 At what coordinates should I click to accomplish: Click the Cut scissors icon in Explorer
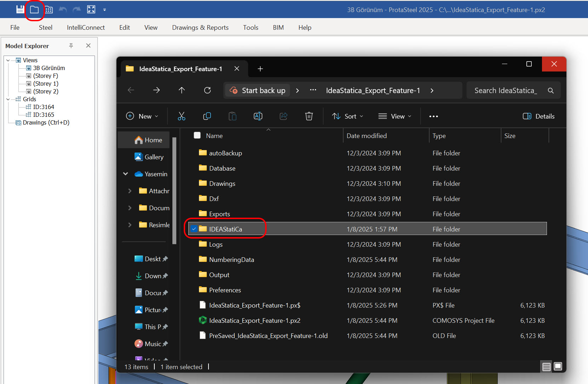tap(182, 116)
